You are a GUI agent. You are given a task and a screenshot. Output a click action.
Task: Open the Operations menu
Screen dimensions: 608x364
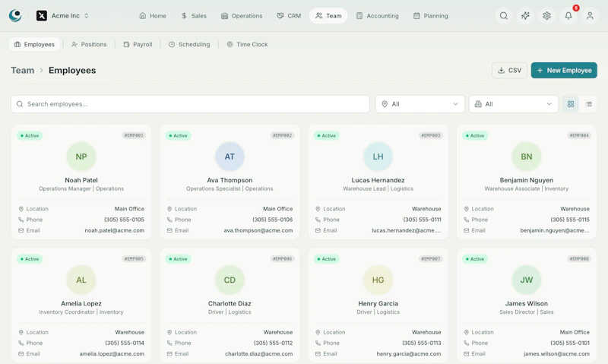pos(242,16)
